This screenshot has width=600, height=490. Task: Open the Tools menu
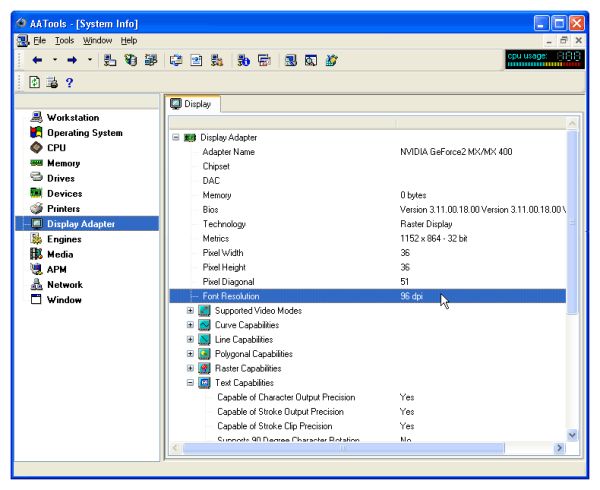click(x=64, y=40)
